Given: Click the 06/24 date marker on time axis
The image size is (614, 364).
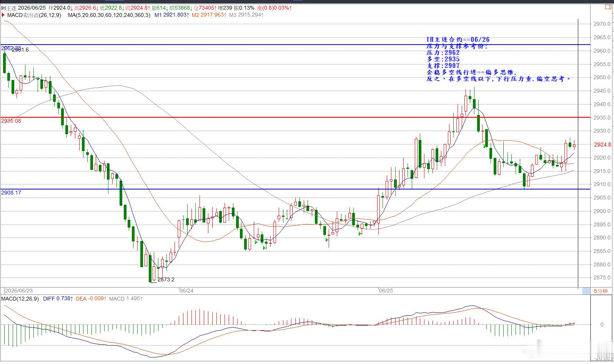Looking at the screenshot, I should coord(186,291).
